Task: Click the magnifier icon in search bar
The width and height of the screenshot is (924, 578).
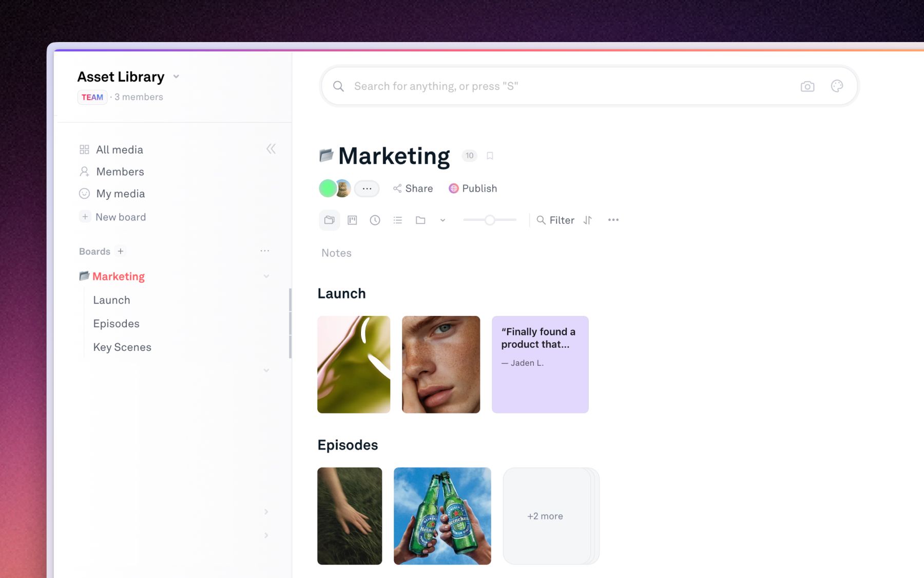Action: click(x=338, y=86)
